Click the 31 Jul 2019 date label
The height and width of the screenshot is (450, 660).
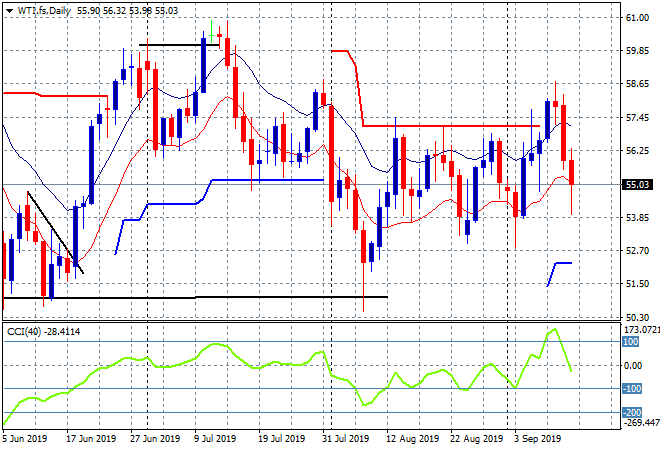[x=346, y=439]
